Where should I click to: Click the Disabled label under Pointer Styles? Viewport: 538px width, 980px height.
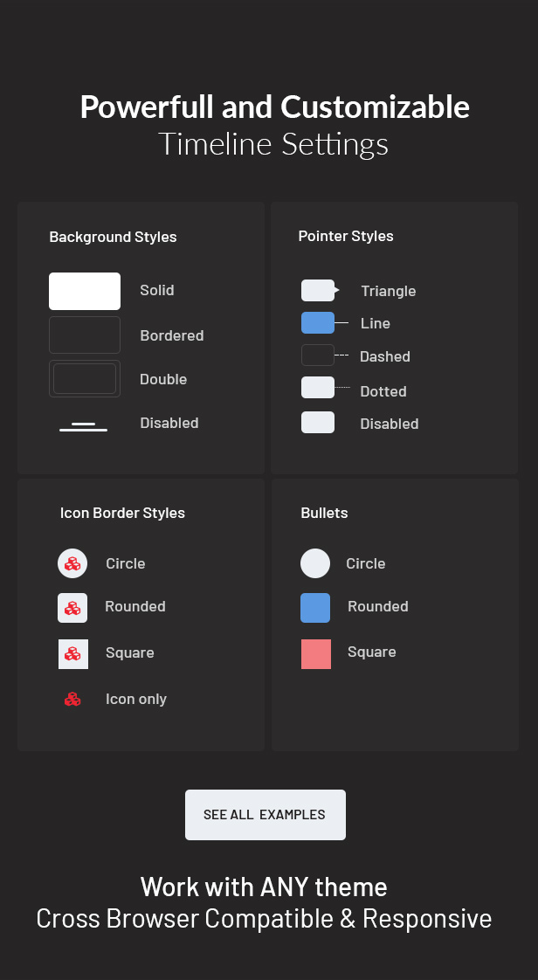click(x=390, y=424)
